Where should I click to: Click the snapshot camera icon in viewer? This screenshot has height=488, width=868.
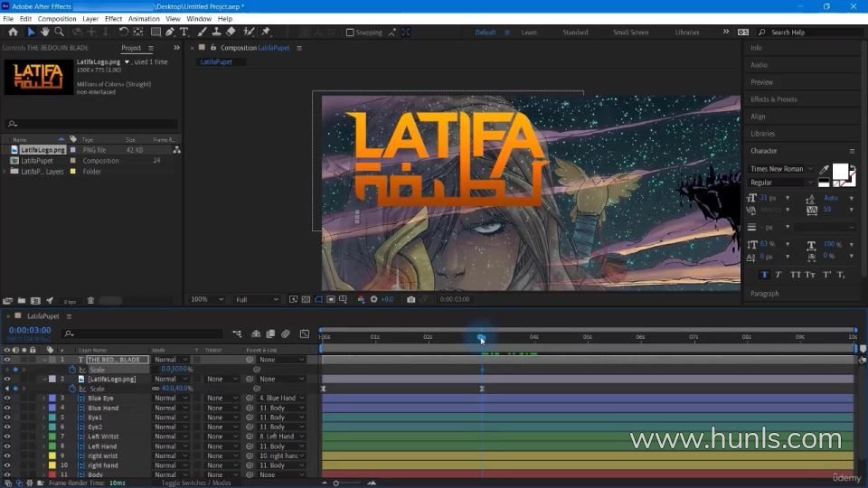pos(410,299)
